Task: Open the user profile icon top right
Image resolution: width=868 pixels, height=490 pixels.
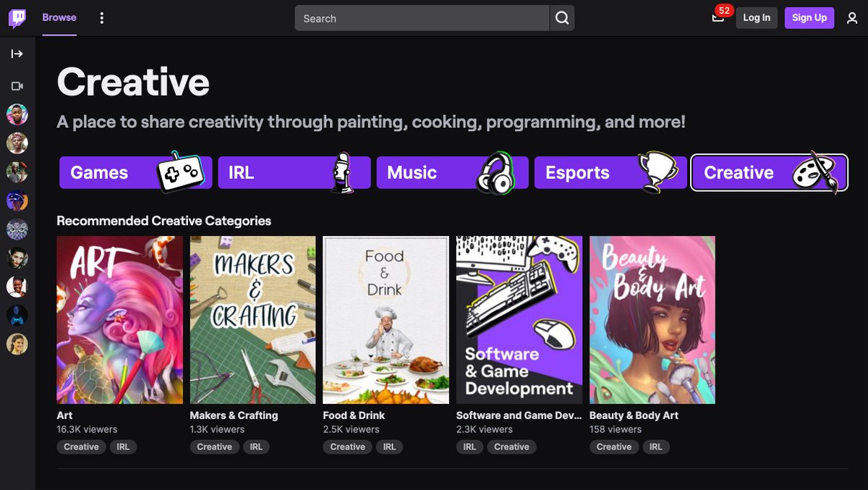Action: pyautogui.click(x=852, y=17)
